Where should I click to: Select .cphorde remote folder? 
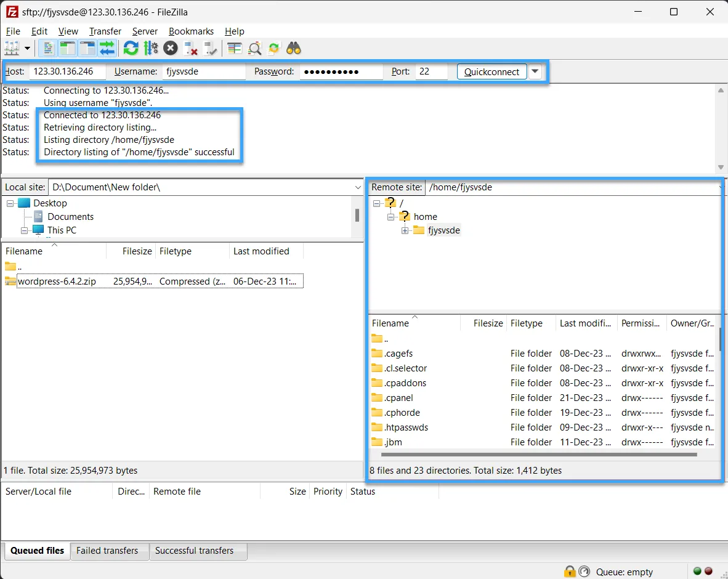402,413
